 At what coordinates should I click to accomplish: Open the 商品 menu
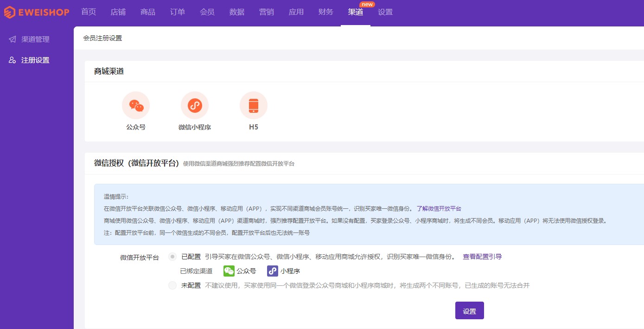point(148,12)
